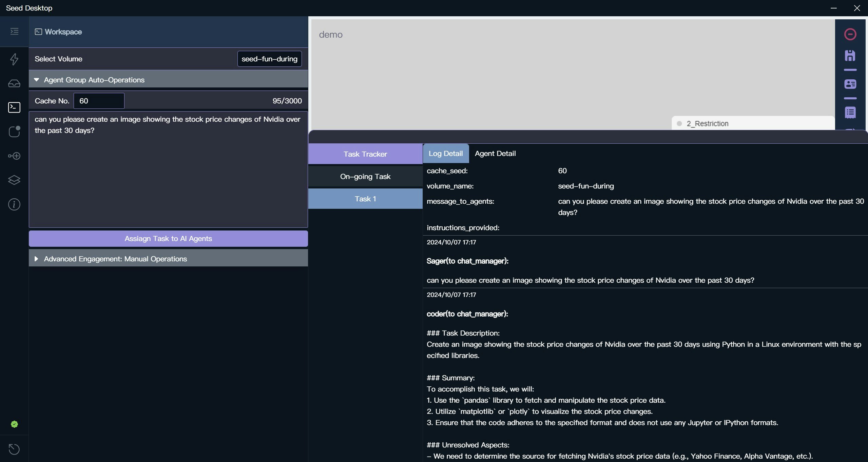This screenshot has height=462, width=868.
Task: Click Assiagn Task to AI Agents button
Action: pyautogui.click(x=168, y=239)
